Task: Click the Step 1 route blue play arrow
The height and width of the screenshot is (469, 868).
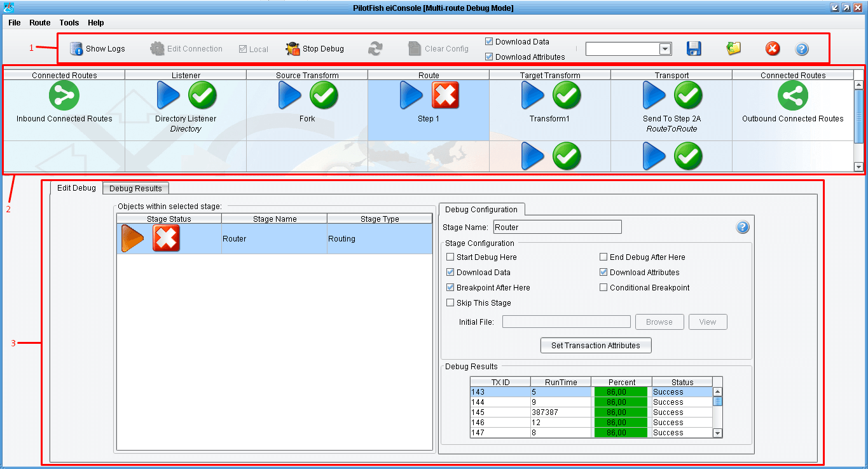Action: (x=411, y=96)
